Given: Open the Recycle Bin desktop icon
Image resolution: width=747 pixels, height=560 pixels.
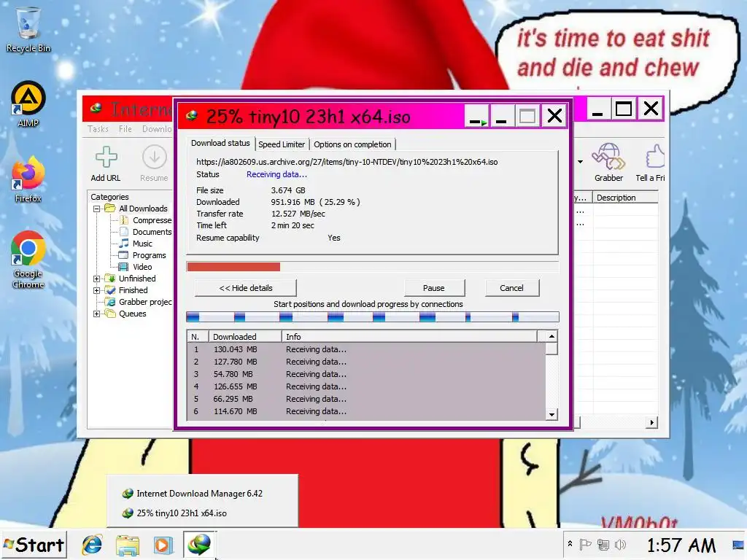Looking at the screenshot, I should pyautogui.click(x=28, y=28).
